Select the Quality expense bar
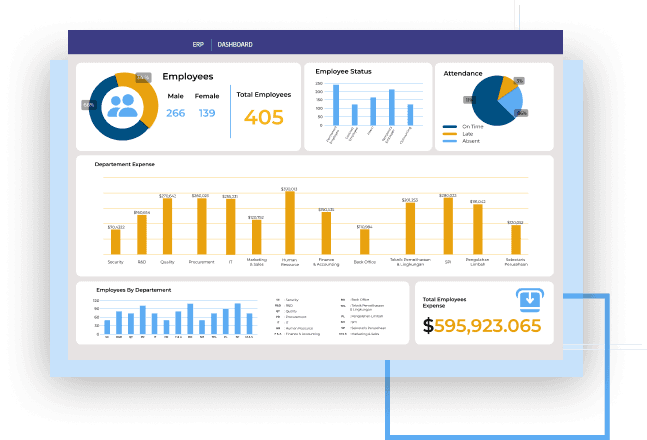The image size is (647, 440). click(x=168, y=226)
